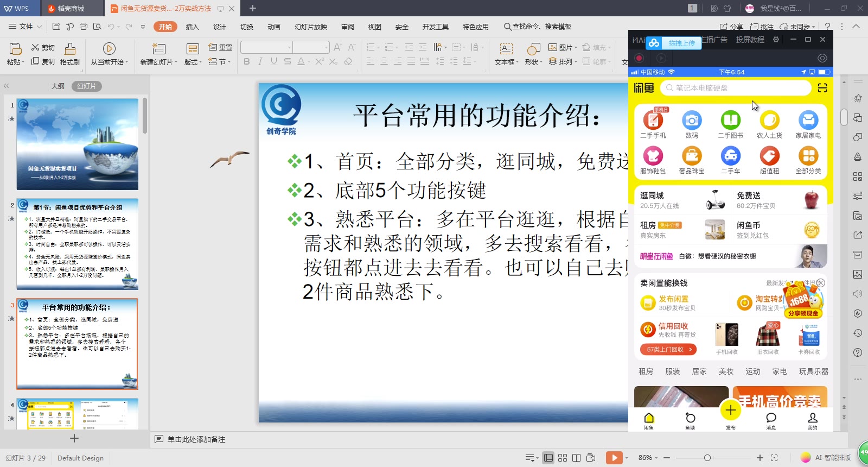Toggle Bold formatting
The width and height of the screenshot is (868, 467).
click(x=247, y=61)
